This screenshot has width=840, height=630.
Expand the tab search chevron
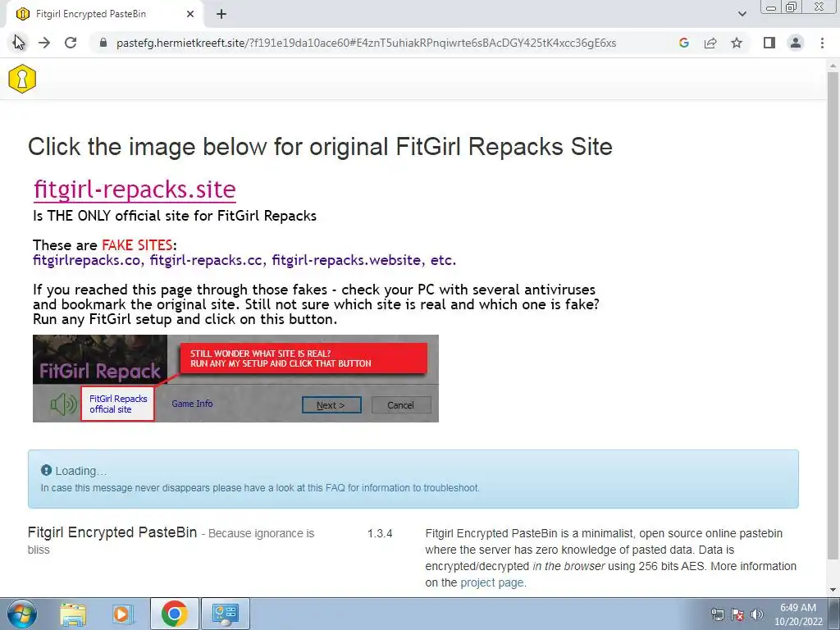(742, 14)
